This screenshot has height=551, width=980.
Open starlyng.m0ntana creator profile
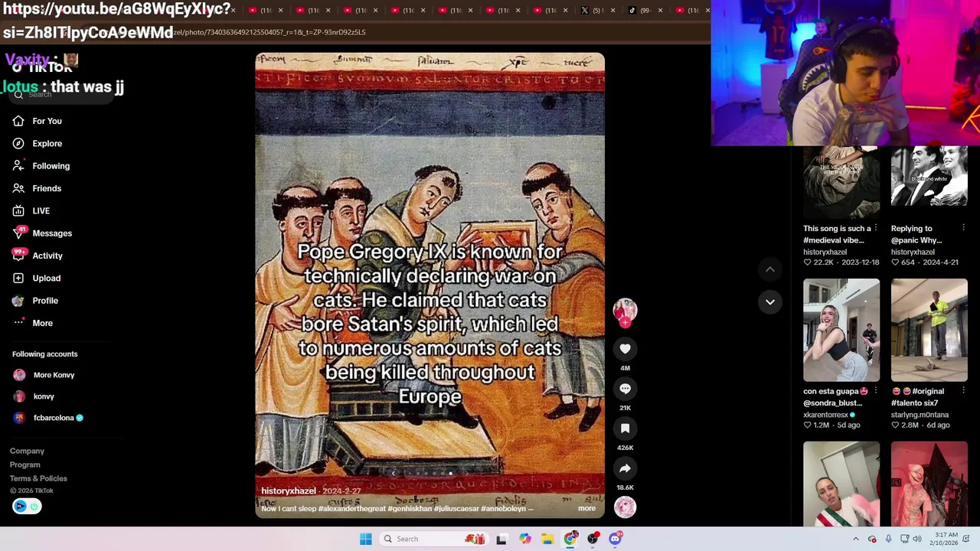click(920, 415)
